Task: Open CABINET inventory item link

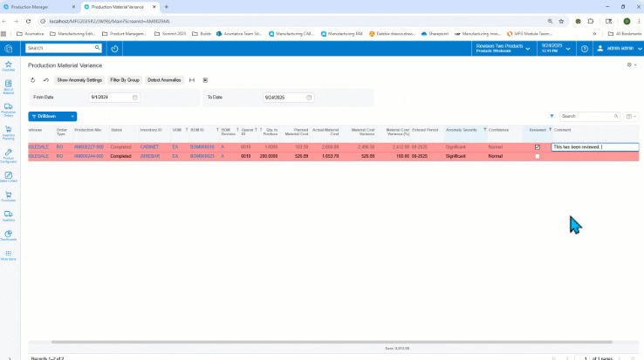Action: [x=149, y=147]
